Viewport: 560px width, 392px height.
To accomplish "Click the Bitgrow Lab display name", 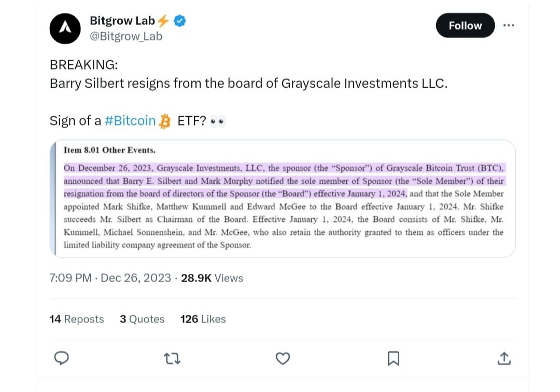I will point(122,21).
